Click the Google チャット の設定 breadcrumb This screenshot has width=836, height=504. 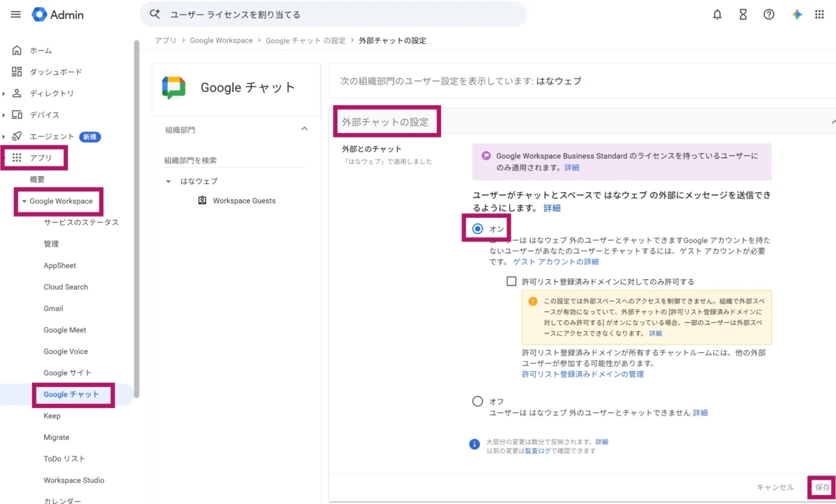tap(306, 40)
